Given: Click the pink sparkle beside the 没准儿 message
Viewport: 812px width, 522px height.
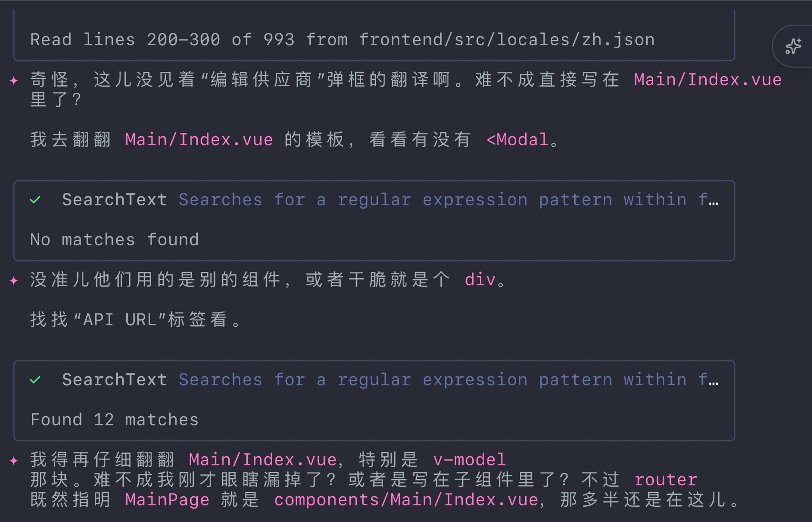Looking at the screenshot, I should 14,281.
